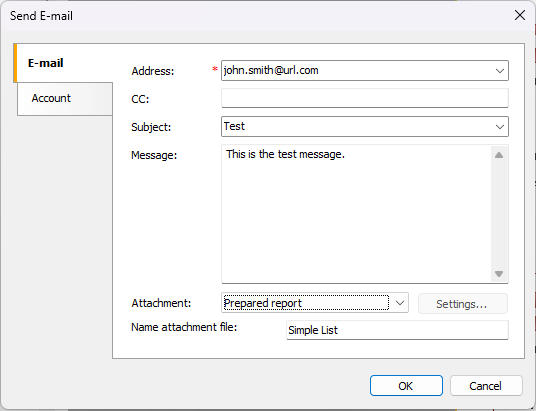This screenshot has width=536, height=411.
Task: Focus the john.smith@url.com address field
Action: pyautogui.click(x=357, y=71)
